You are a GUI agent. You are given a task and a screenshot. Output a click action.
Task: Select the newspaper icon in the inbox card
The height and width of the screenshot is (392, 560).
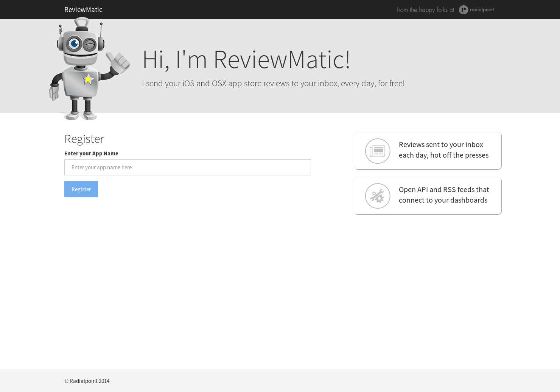tap(378, 151)
